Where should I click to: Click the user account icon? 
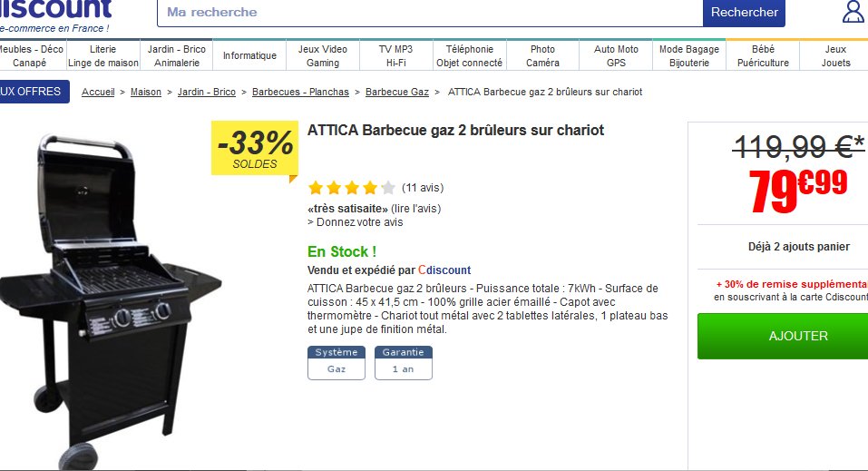coord(853,12)
